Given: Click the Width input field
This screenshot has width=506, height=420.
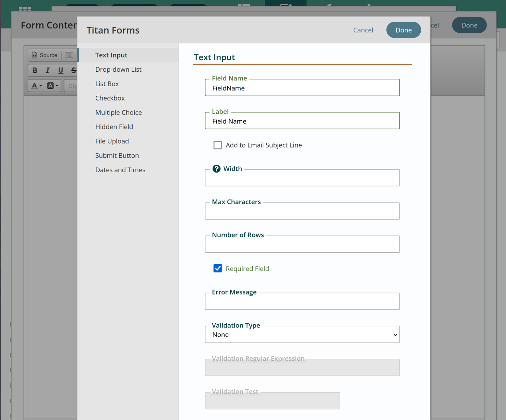Looking at the screenshot, I should coord(302,178).
